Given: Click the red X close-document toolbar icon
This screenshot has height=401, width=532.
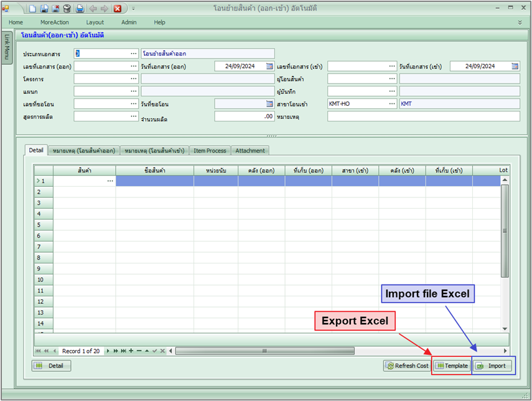Looking at the screenshot, I should 117,9.
